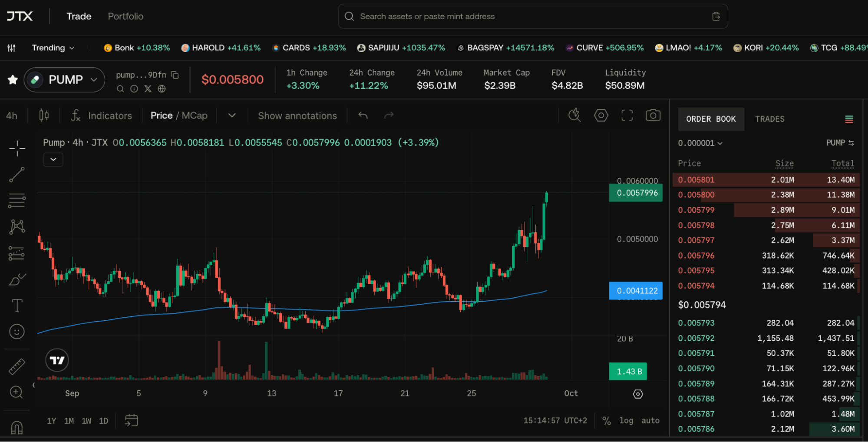Screen dimensions: 868x442
Task: Open the Indicators menu
Action: pyautogui.click(x=102, y=116)
